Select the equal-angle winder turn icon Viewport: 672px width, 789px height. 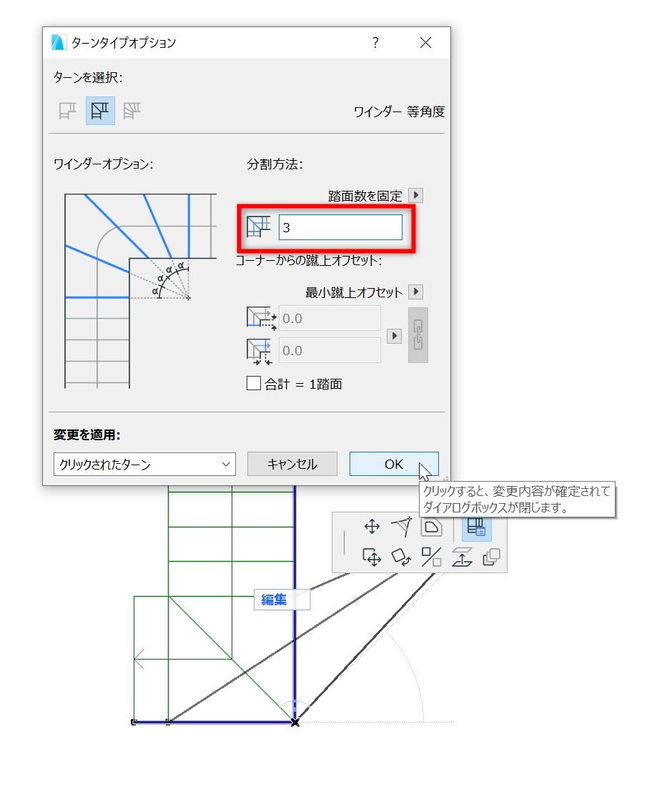pyautogui.click(x=100, y=111)
